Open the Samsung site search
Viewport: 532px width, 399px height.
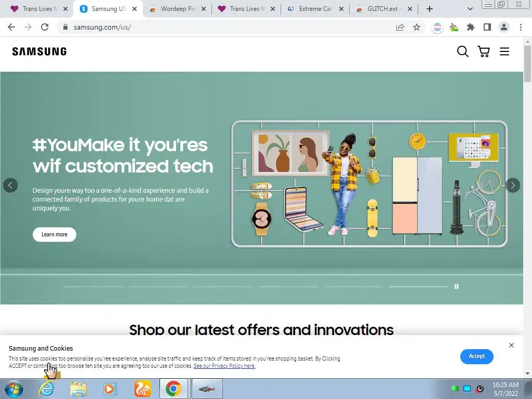[462, 51]
